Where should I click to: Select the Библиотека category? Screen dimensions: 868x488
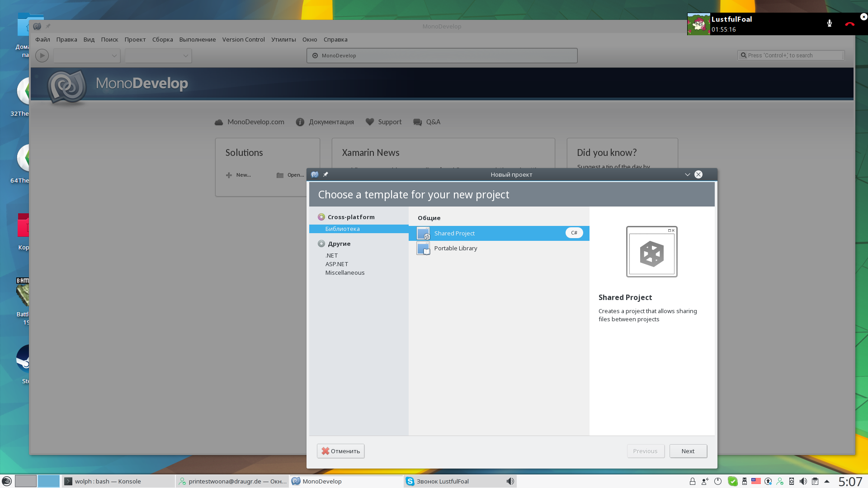pos(359,229)
